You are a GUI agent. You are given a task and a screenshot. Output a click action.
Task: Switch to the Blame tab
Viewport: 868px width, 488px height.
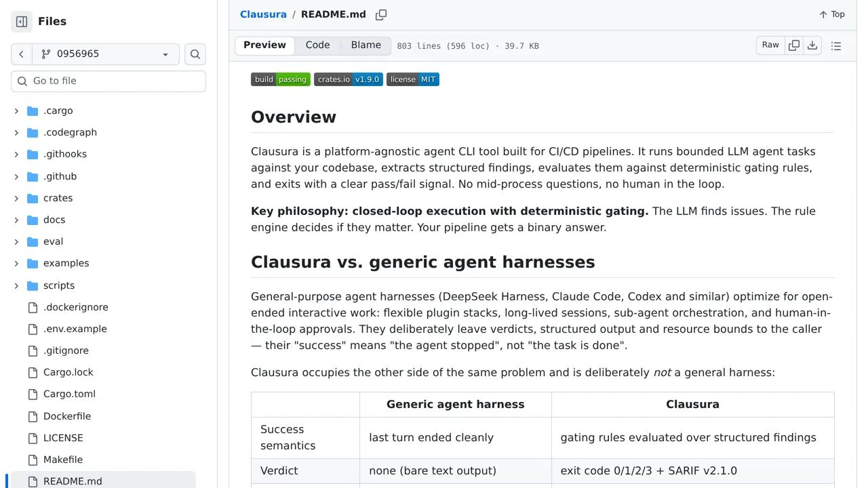(x=366, y=45)
